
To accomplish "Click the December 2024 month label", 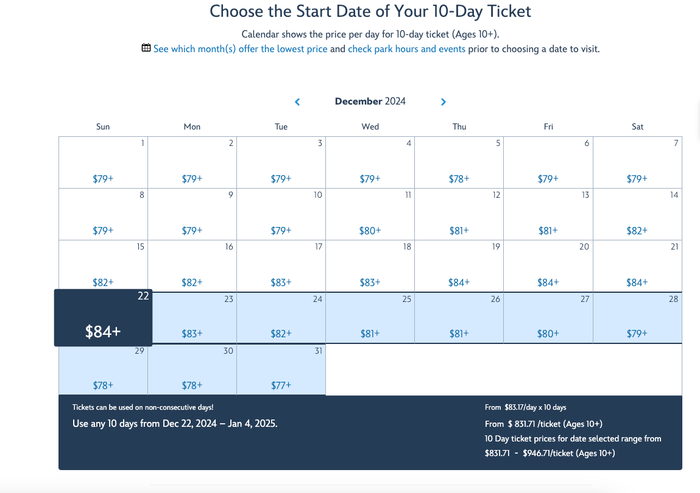I will point(370,101).
